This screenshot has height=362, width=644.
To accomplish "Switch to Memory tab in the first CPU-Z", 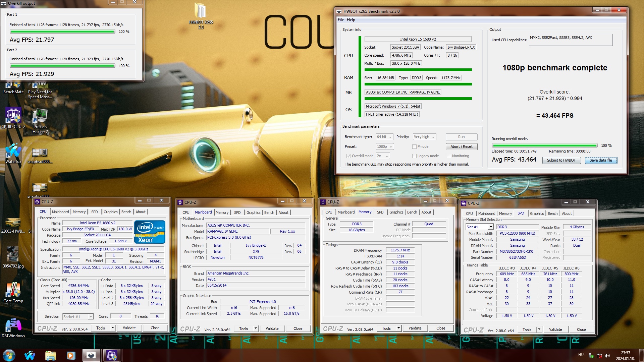I will point(79,212).
